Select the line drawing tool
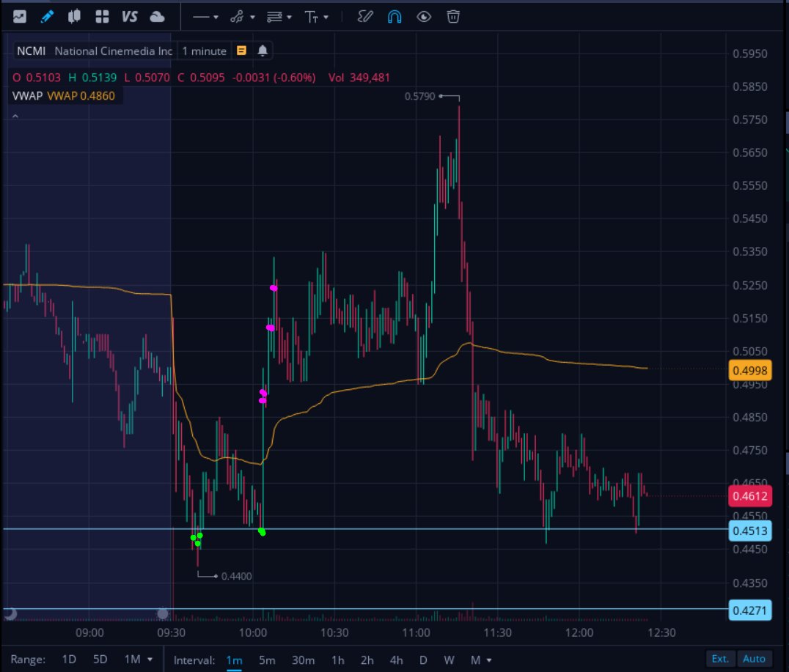The width and height of the screenshot is (789, 672). tap(201, 17)
